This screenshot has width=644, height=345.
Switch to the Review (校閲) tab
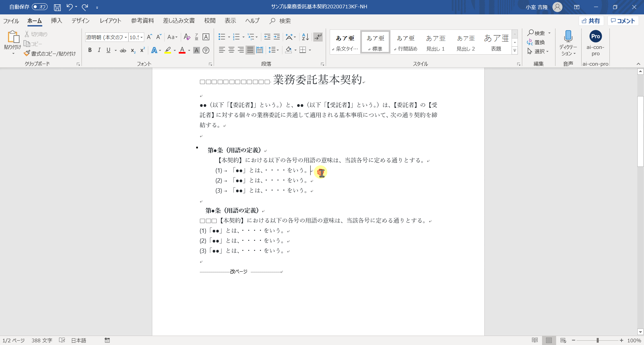(x=210, y=21)
